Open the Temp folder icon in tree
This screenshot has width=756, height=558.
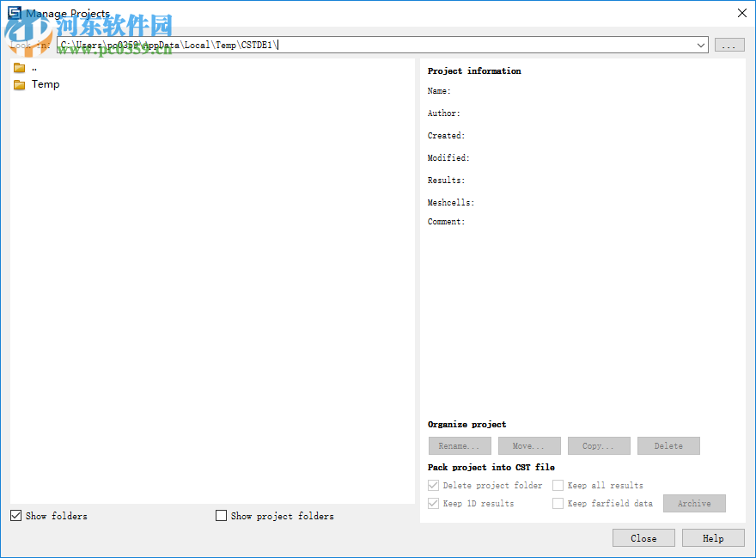coord(19,83)
